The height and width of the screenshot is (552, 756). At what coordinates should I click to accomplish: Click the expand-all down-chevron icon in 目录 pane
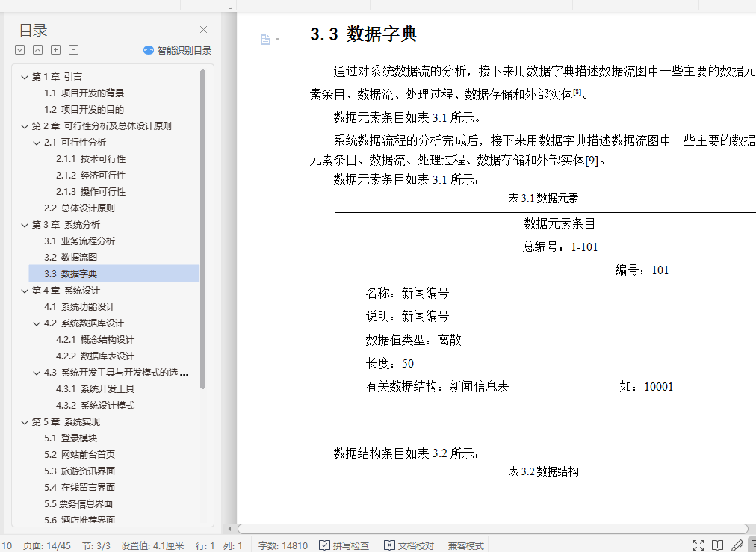[x=19, y=49]
